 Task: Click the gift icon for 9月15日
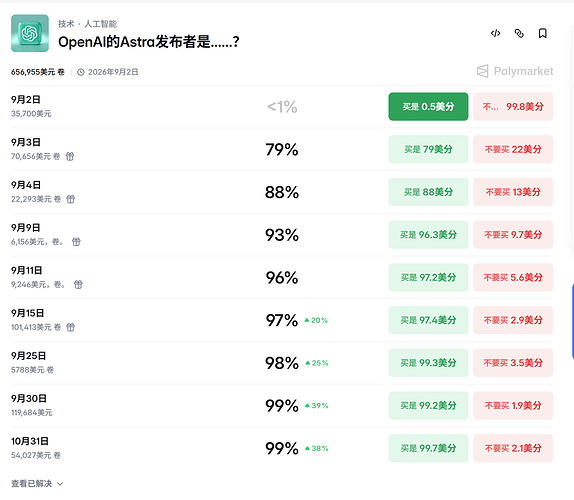(70, 327)
